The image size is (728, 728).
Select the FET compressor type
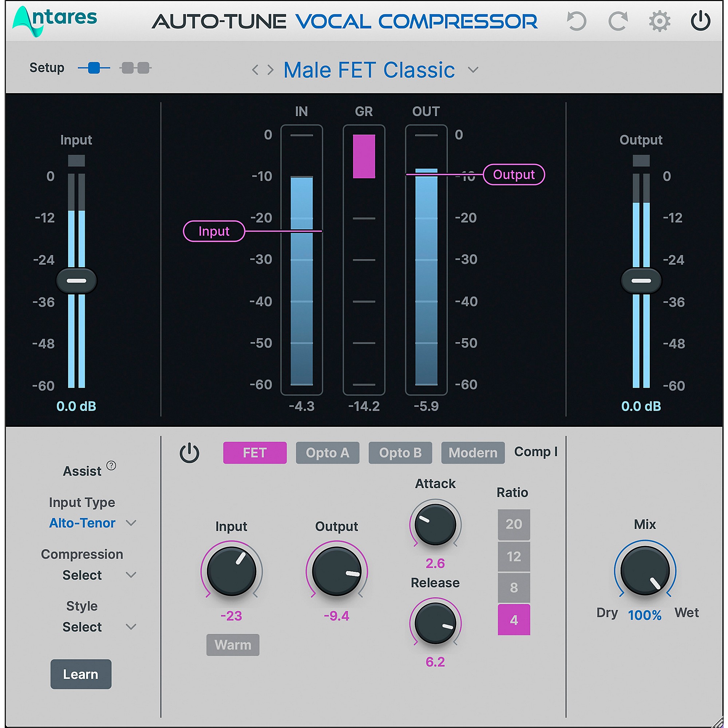coord(255,453)
